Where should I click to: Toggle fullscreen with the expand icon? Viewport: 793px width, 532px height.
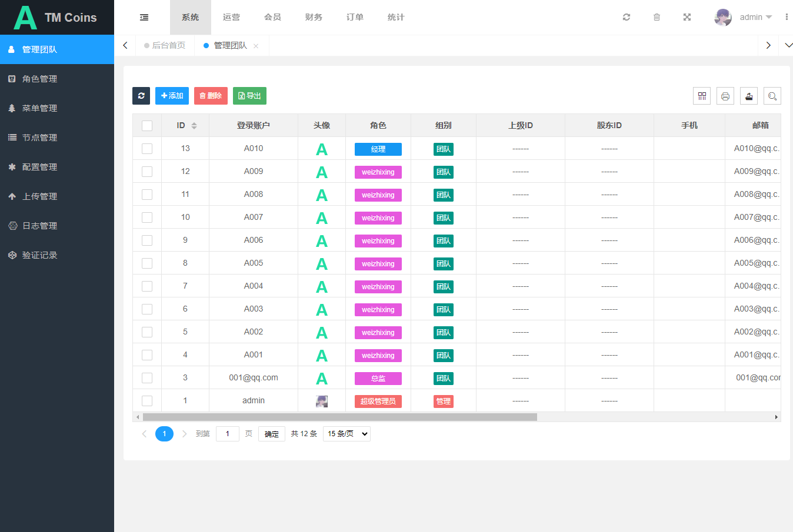point(687,18)
